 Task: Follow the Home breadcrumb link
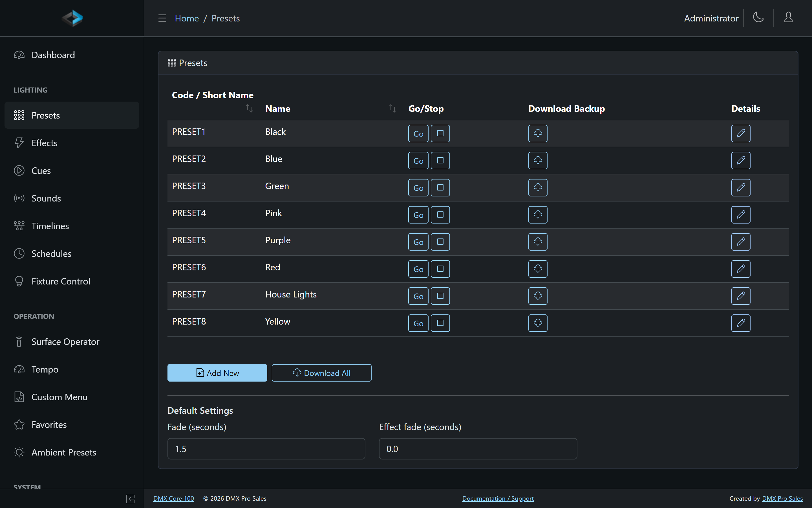coord(187,18)
